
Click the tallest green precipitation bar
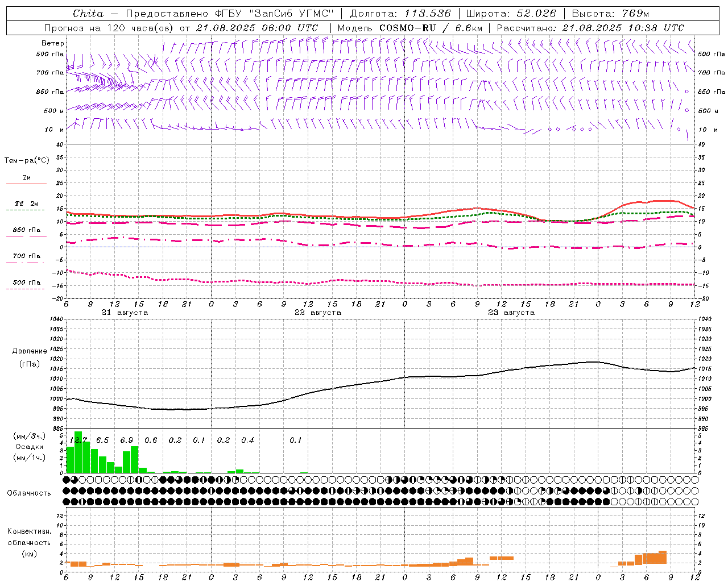[x=78, y=452]
